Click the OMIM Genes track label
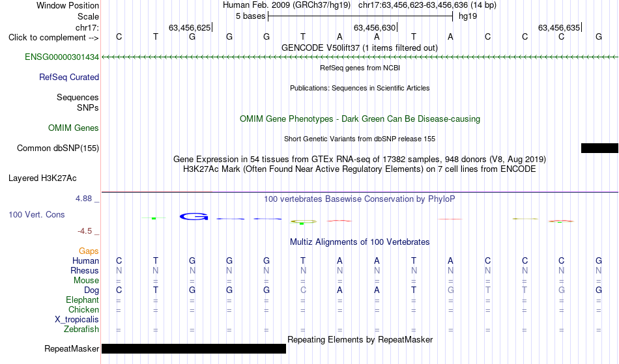619x364 pixels. [x=73, y=128]
